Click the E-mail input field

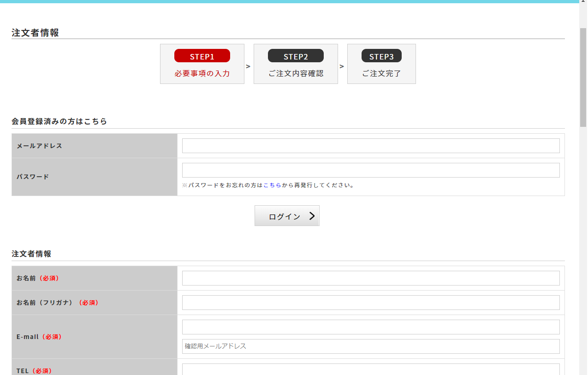(x=370, y=327)
